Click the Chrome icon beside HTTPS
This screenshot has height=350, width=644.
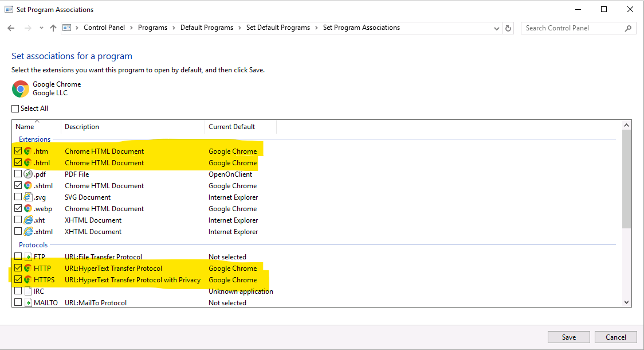click(28, 279)
